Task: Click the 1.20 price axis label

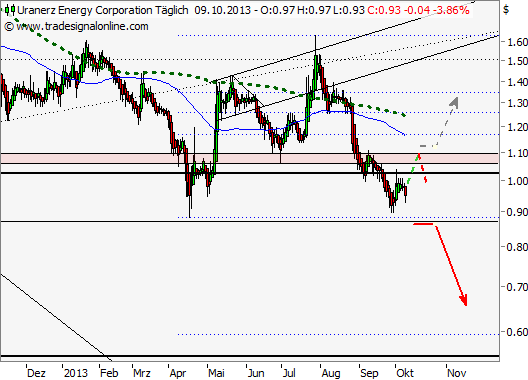Action: pyautogui.click(x=517, y=127)
